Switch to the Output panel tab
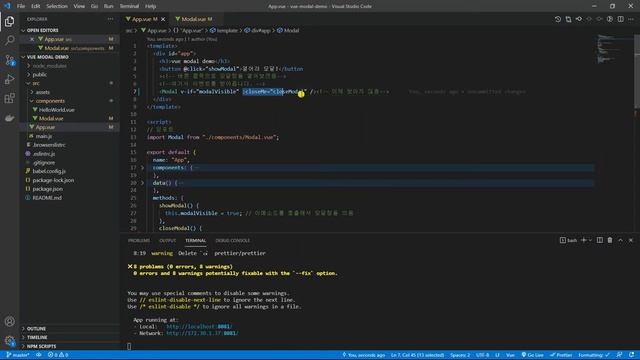 [x=167, y=240]
